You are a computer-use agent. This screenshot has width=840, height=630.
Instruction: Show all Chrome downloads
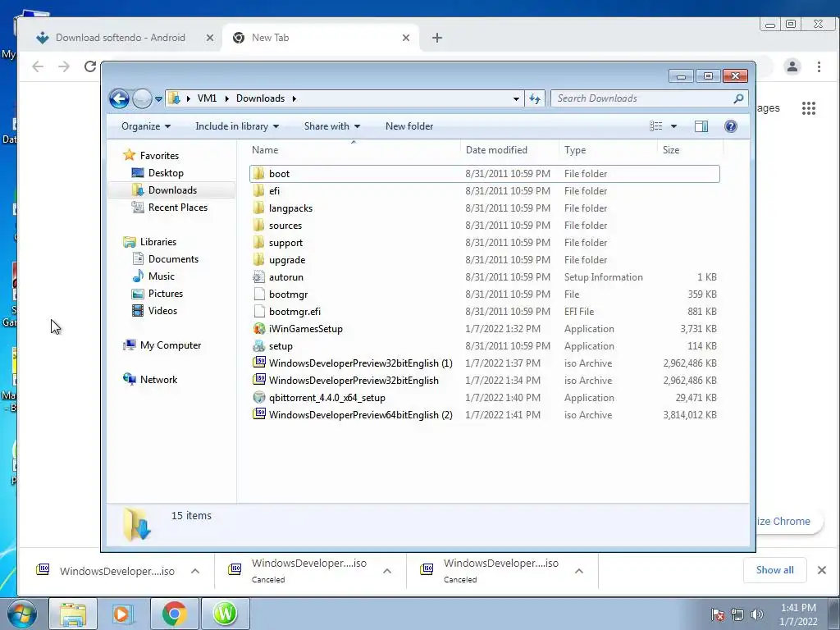[774, 570]
